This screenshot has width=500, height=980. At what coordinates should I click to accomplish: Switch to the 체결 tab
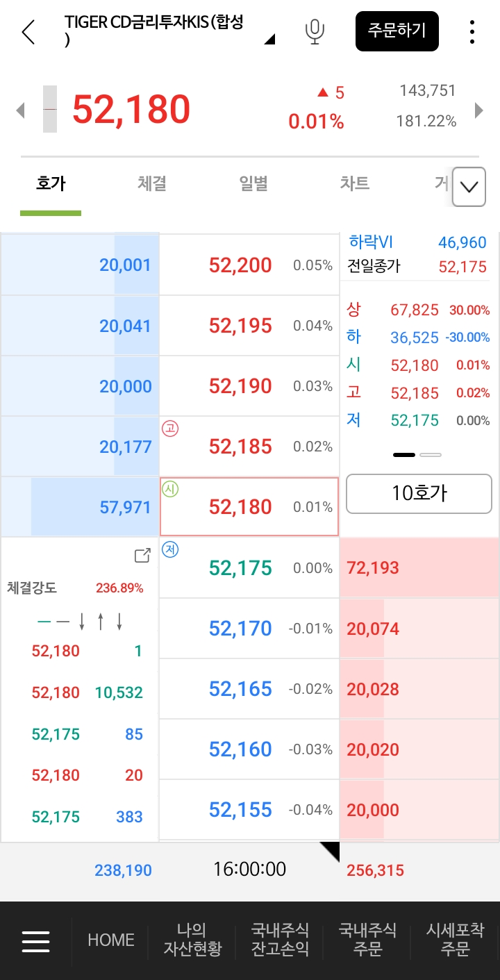point(151,184)
